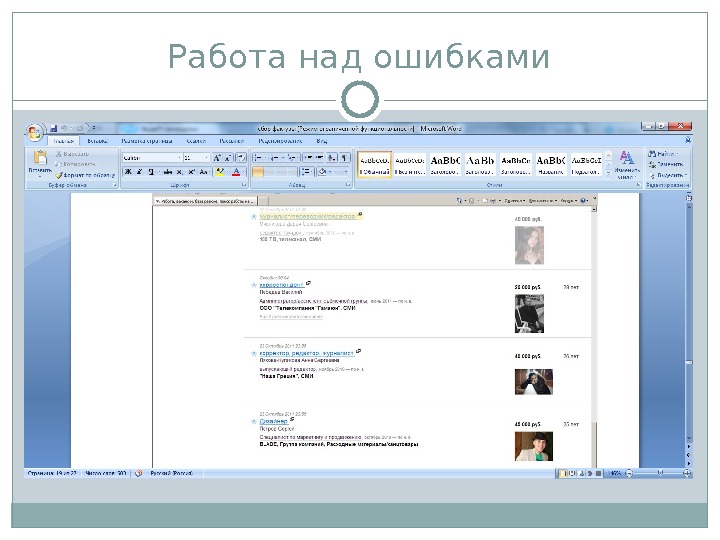Click the Subscript icon
This screenshot has width=720, height=540.
coord(180,172)
